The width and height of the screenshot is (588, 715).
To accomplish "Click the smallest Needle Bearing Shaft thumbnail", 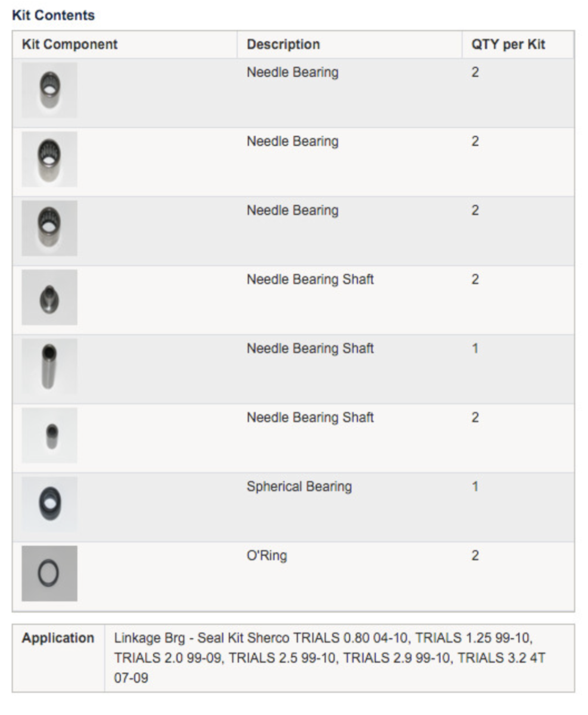I will [49, 436].
